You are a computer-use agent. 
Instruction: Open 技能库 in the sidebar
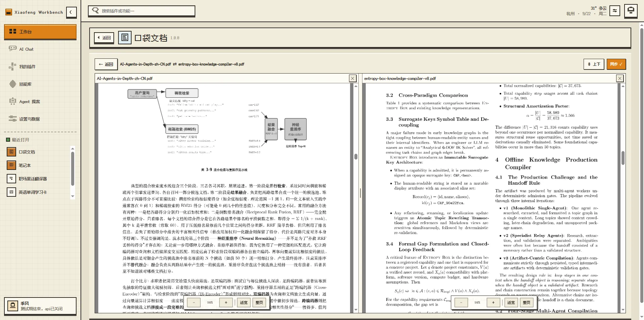click(x=40, y=84)
